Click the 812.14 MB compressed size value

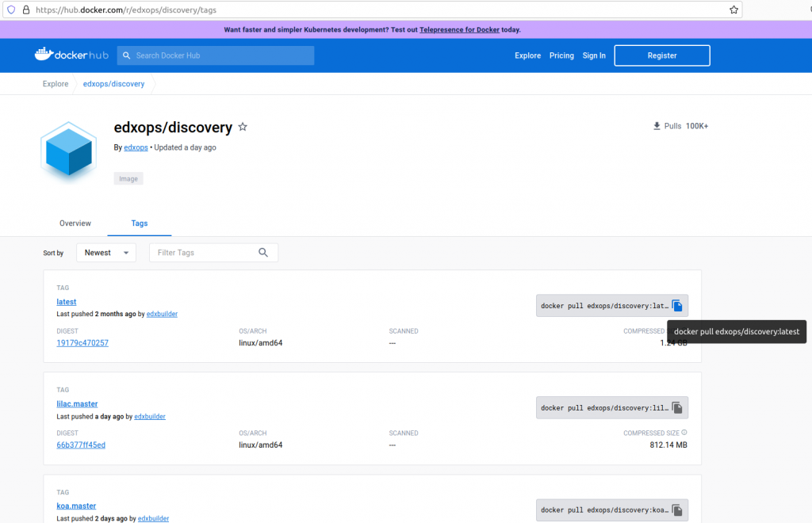668,445
